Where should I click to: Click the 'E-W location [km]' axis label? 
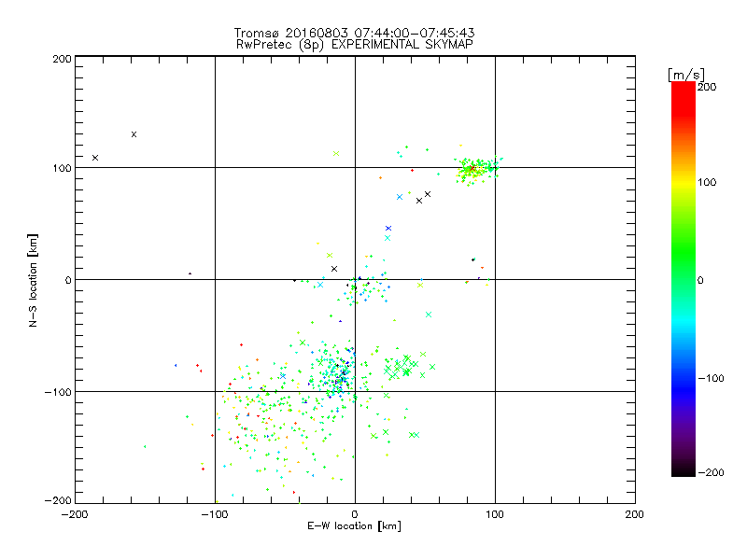(354, 526)
